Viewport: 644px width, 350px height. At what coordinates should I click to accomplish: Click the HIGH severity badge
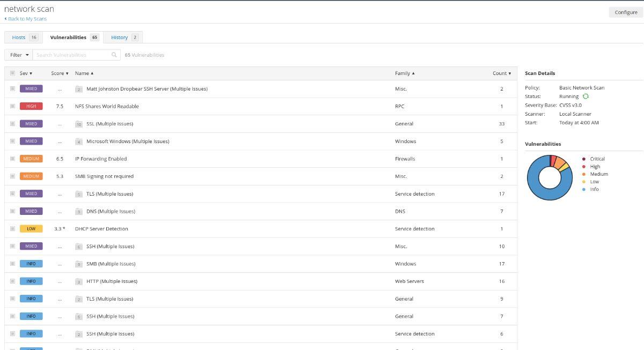pos(31,106)
